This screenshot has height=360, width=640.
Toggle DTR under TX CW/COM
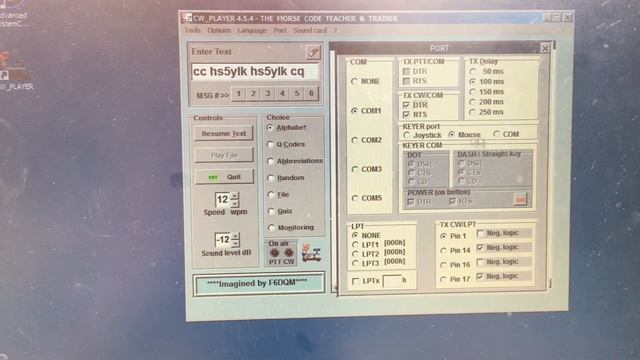coord(415,105)
